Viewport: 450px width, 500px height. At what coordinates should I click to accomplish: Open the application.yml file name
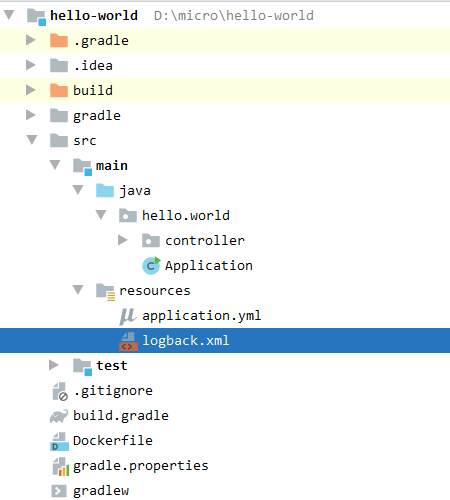[x=202, y=316]
